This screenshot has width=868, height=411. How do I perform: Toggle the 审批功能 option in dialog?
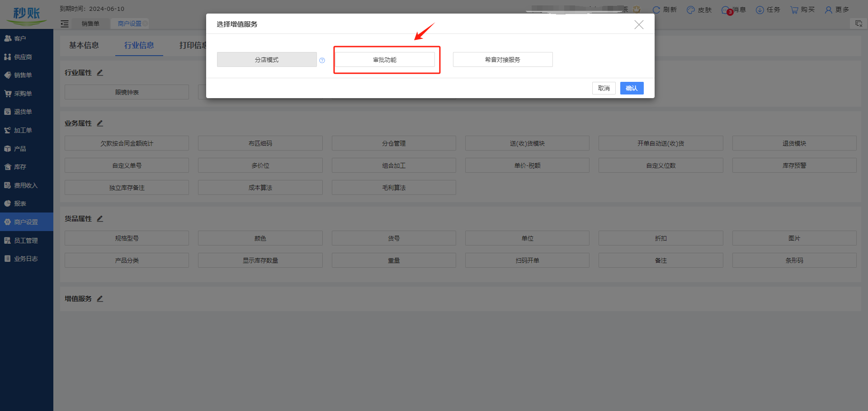[385, 60]
